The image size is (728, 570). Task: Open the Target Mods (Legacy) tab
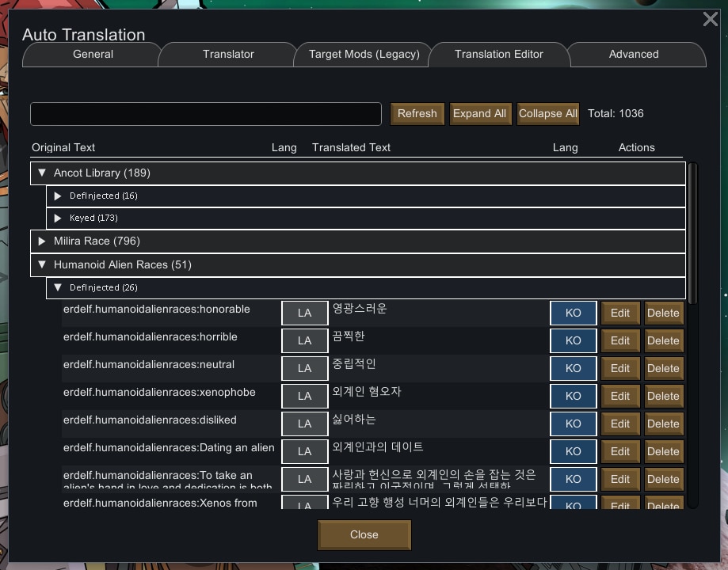coord(362,54)
